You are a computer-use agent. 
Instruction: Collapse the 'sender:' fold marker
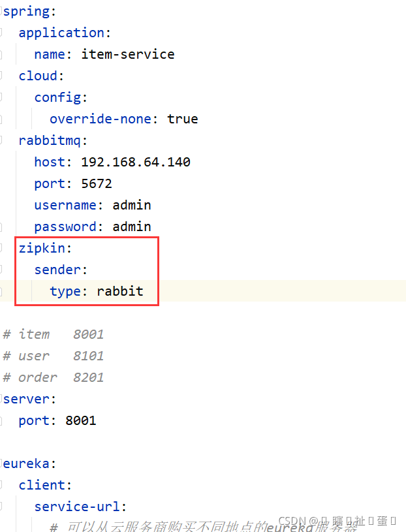[x=1, y=270]
